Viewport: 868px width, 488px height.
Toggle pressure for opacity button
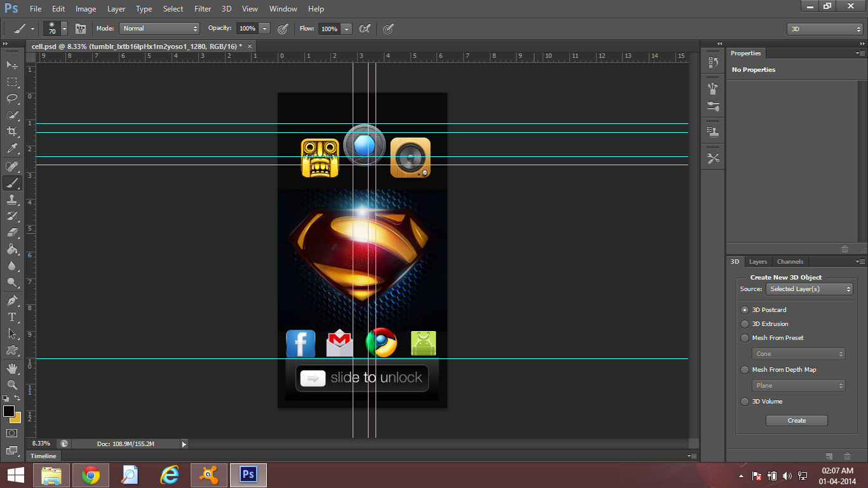point(283,29)
